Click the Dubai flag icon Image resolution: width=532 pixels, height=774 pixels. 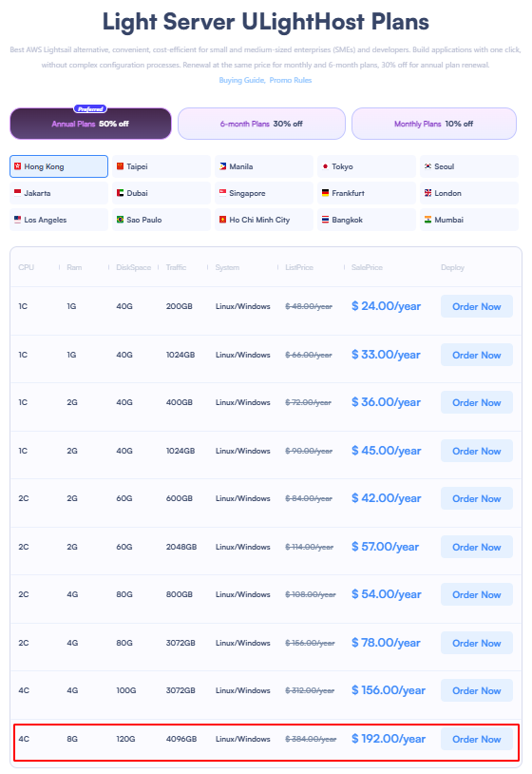point(121,193)
